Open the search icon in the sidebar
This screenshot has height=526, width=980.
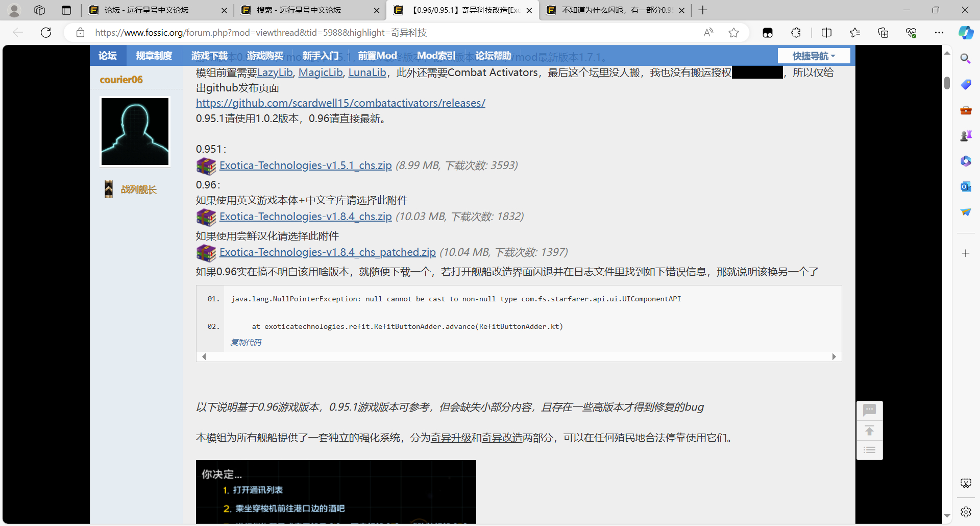tap(965, 58)
